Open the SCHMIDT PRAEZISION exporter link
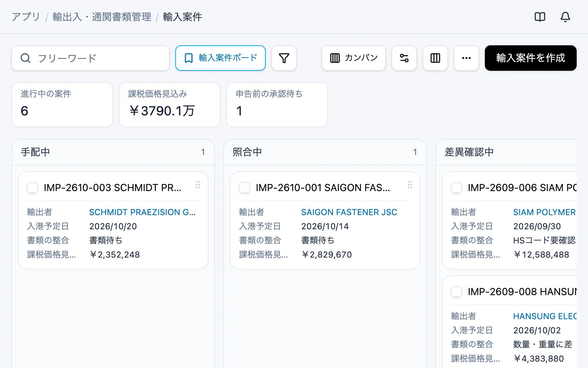This screenshot has height=368, width=588. [142, 212]
